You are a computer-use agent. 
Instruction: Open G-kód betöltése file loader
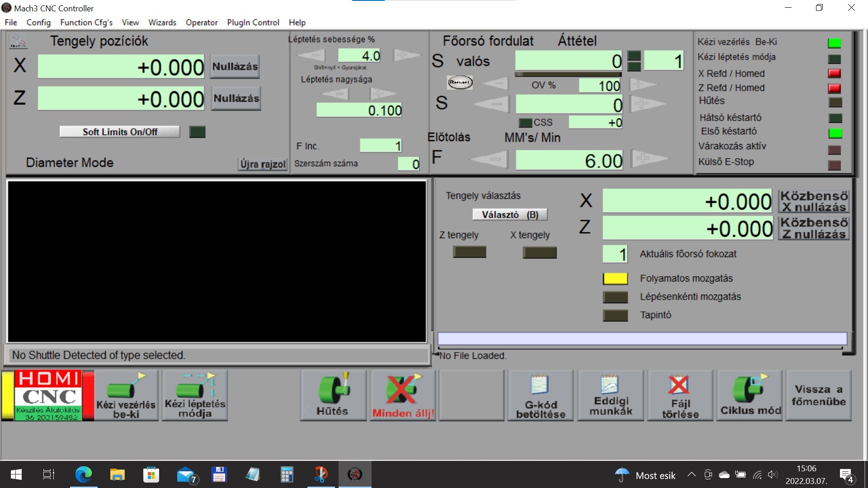click(x=541, y=395)
